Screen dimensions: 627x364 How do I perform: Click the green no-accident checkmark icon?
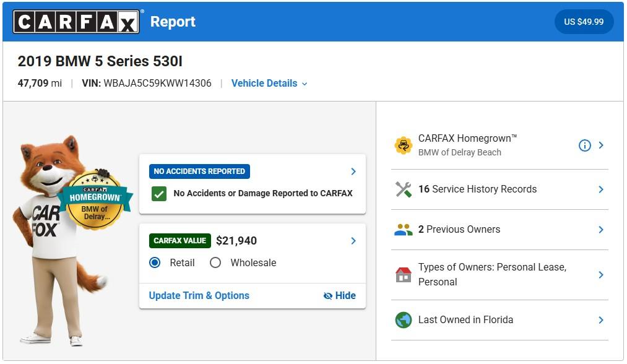[x=158, y=194]
